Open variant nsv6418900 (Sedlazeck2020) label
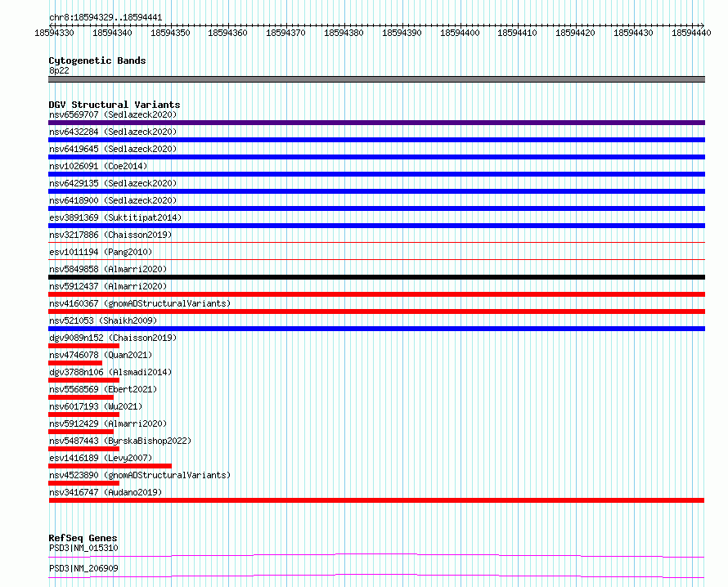The height and width of the screenshot is (587, 728). click(113, 200)
